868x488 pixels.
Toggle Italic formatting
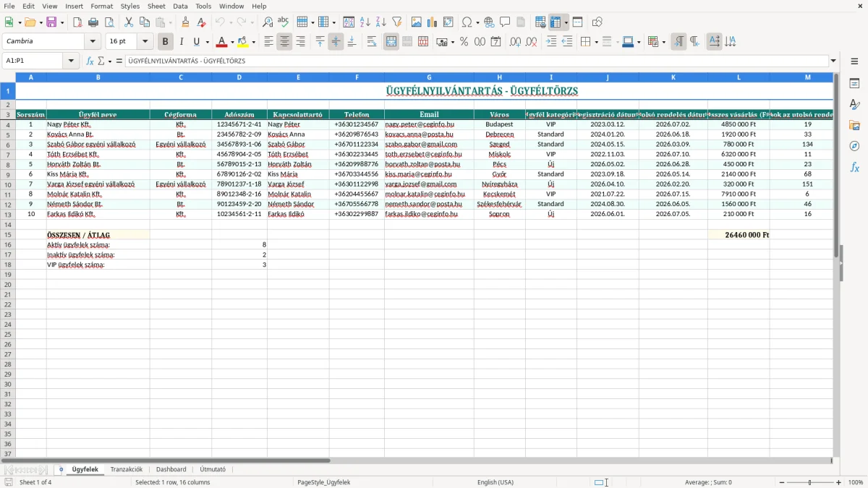click(182, 42)
